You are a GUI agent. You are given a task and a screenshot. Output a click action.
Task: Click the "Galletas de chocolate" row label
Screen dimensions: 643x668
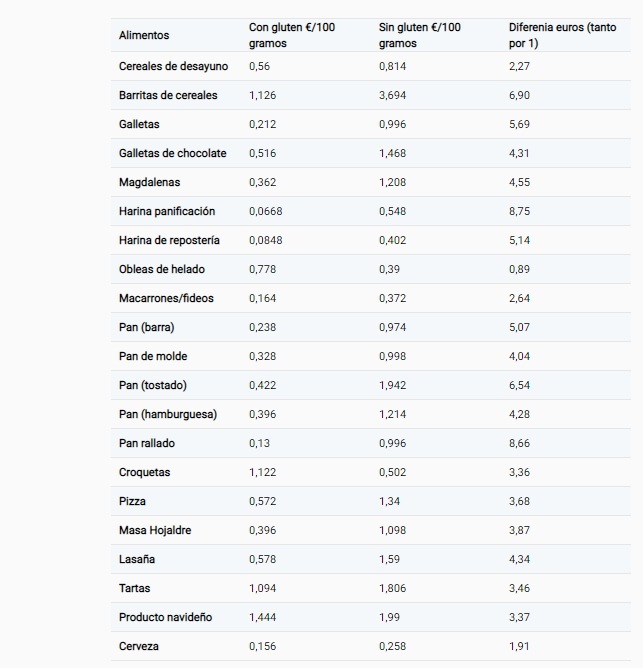coord(172,153)
